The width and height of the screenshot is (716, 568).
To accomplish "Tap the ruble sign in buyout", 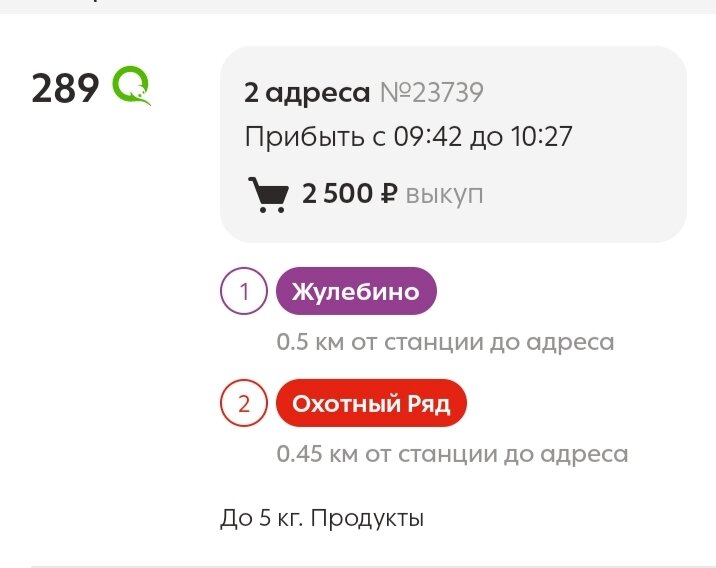I will 390,194.
